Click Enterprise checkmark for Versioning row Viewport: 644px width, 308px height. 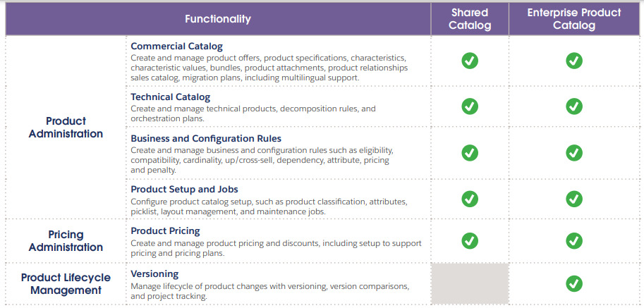click(x=574, y=284)
